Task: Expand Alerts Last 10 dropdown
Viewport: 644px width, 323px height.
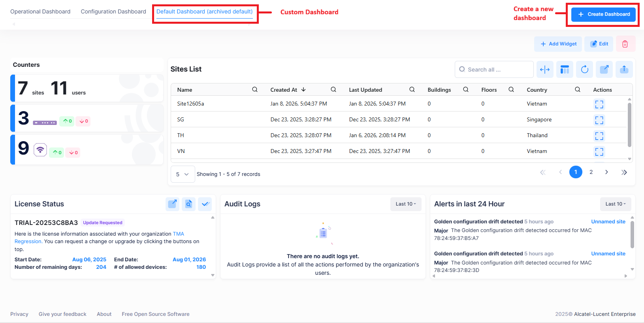Action: pos(615,204)
